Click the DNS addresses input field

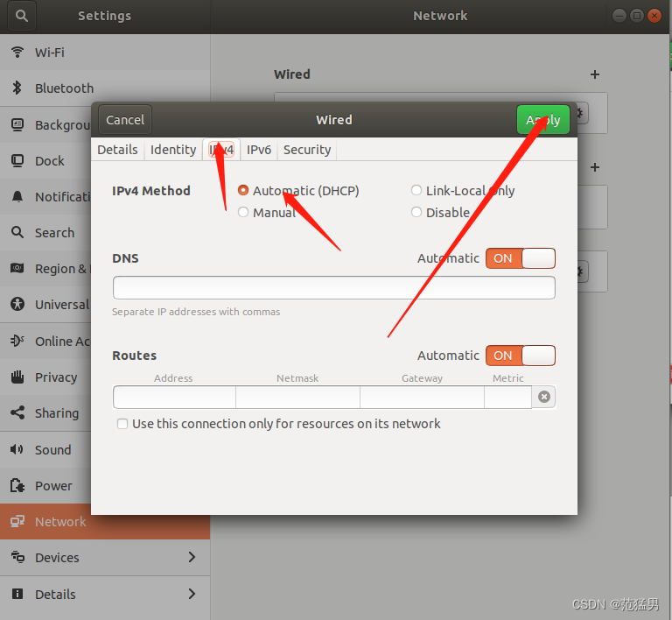334,288
